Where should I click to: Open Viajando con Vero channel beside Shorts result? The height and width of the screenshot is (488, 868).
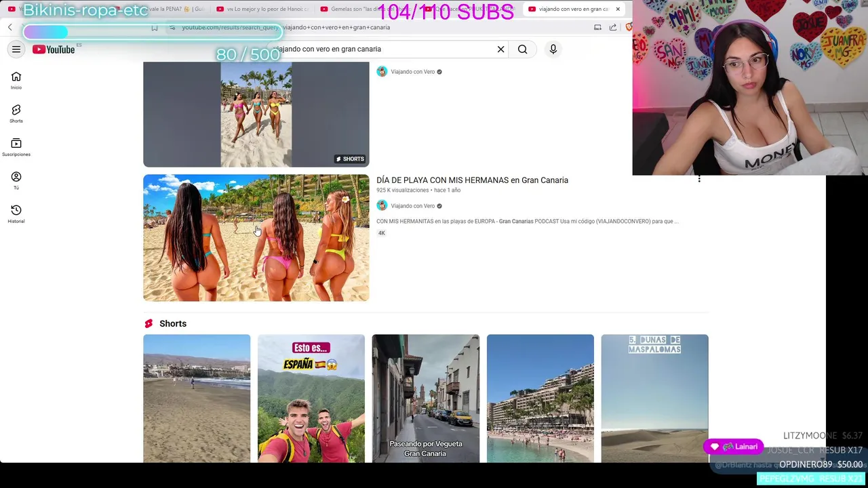pyautogui.click(x=412, y=72)
